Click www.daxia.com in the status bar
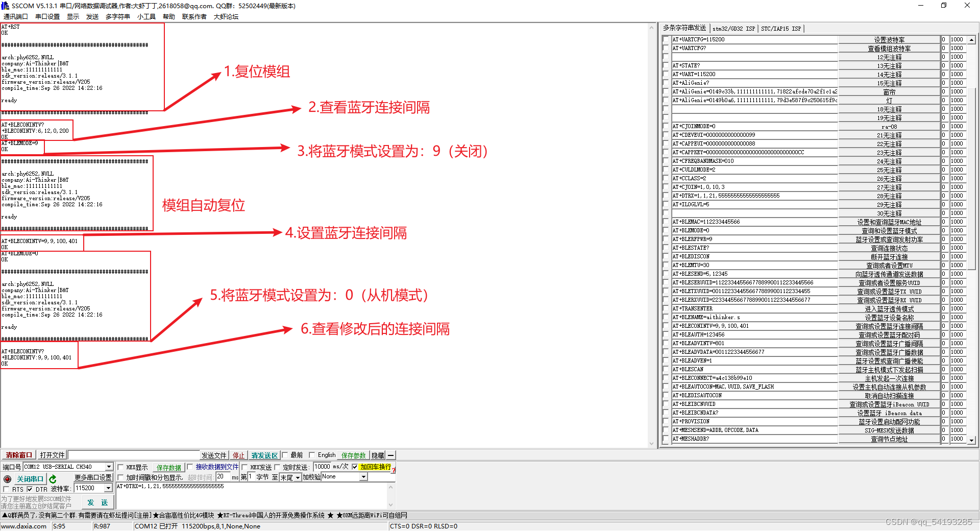This screenshot has height=531, width=980. tap(24, 526)
